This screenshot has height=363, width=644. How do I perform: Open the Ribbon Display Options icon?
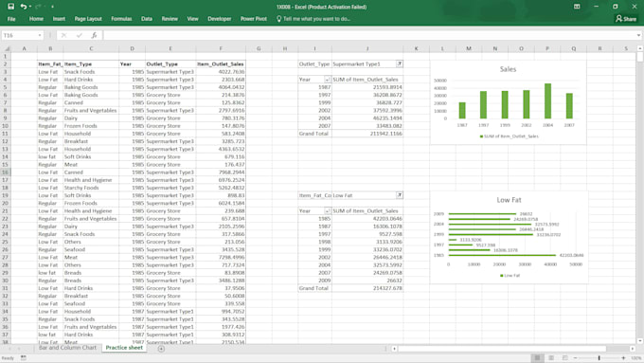[x=577, y=7]
